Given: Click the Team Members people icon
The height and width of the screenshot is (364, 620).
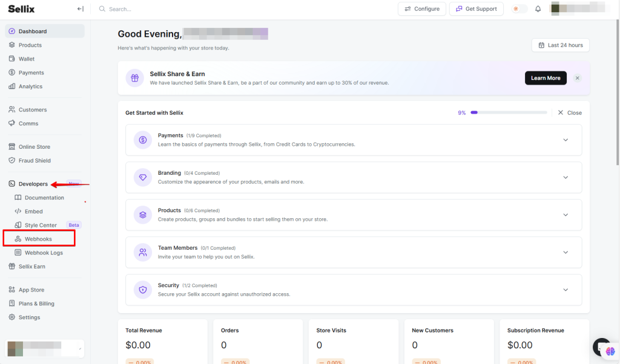Looking at the screenshot, I should click(143, 253).
